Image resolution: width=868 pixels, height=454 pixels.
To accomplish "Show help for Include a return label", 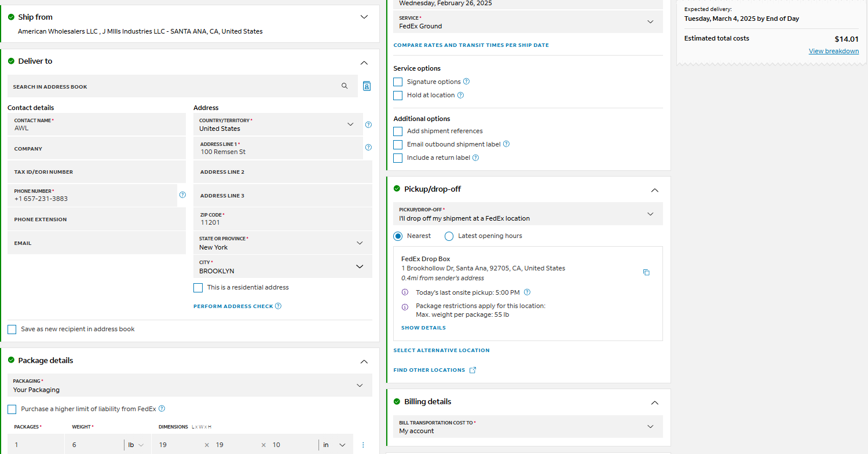I will [x=476, y=158].
